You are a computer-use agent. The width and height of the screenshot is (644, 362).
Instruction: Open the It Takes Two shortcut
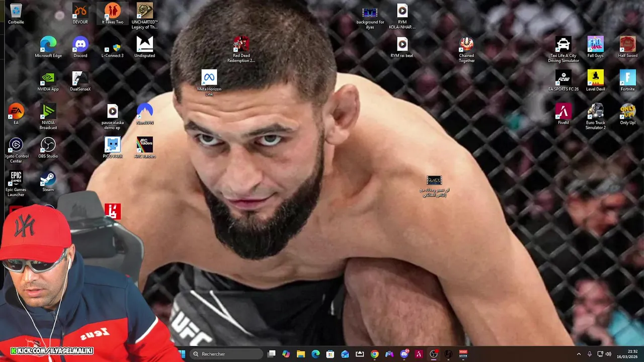pyautogui.click(x=112, y=14)
